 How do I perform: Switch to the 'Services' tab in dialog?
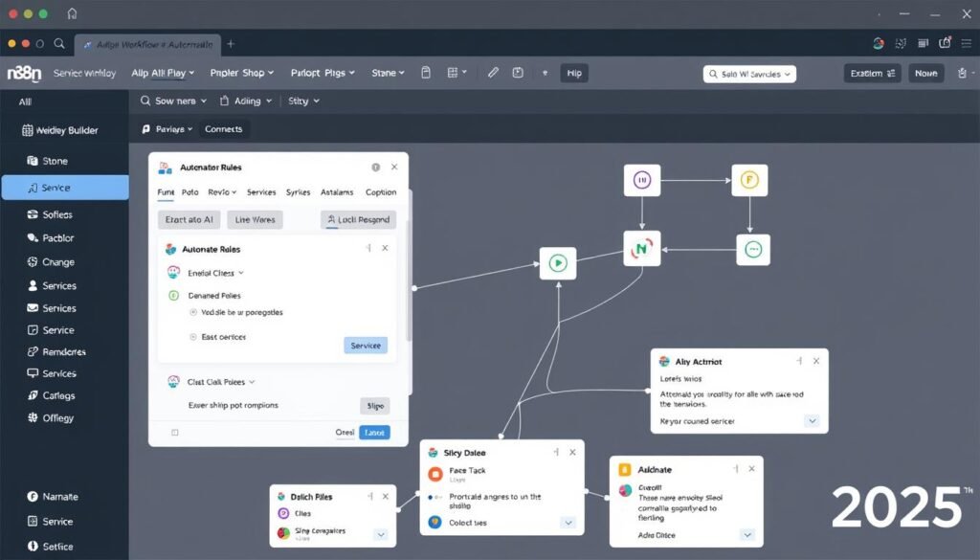[261, 192]
